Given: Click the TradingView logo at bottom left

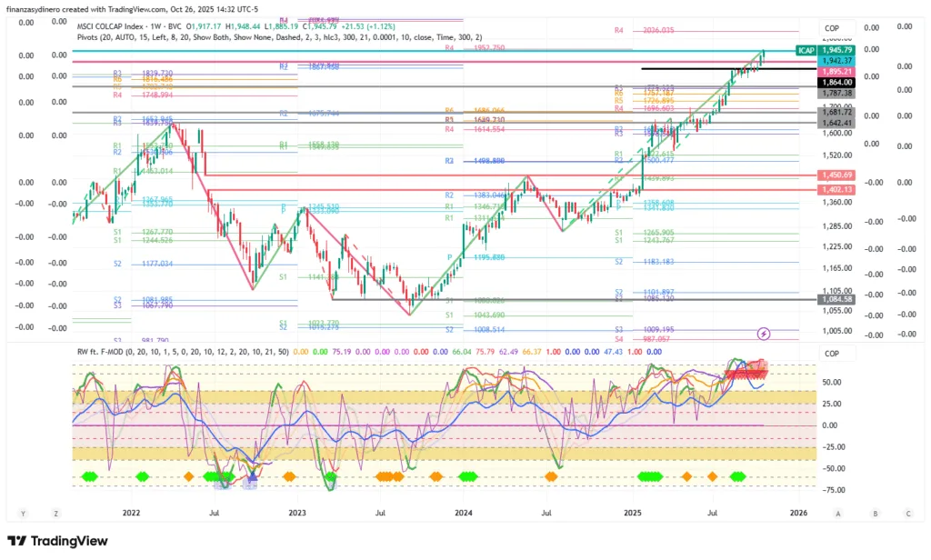Looking at the screenshot, I should (56, 541).
